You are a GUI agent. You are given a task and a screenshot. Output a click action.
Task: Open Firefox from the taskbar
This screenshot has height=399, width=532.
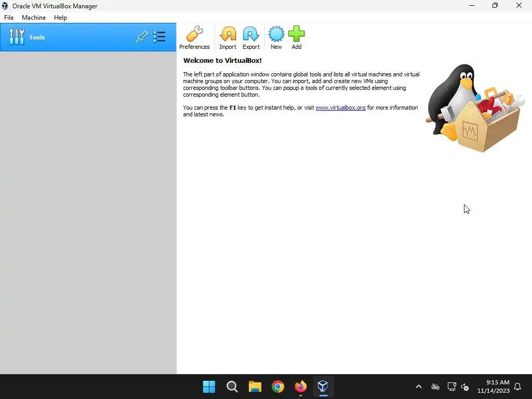pos(301,387)
